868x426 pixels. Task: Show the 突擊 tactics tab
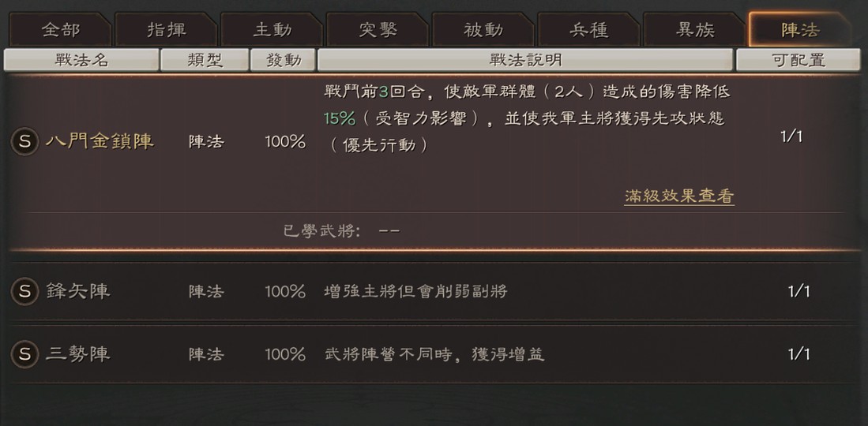pyautogui.click(x=378, y=30)
